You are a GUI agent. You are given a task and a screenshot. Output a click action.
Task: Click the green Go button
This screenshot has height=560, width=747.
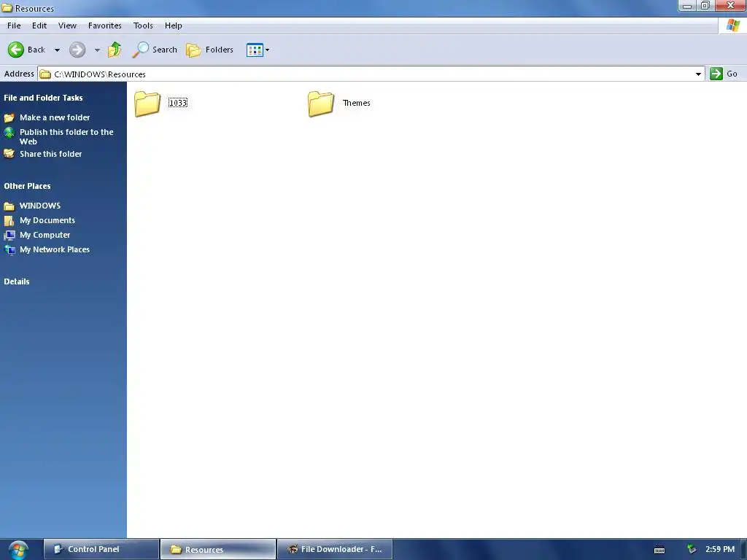(724, 74)
